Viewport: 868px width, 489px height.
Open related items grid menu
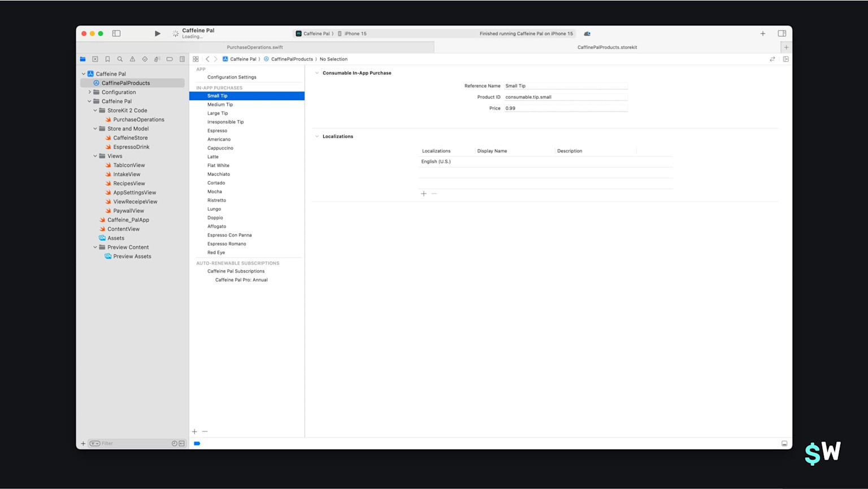[x=196, y=59]
